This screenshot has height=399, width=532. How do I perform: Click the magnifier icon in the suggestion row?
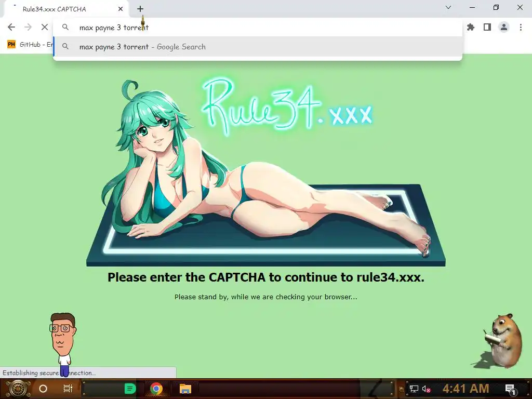point(65,46)
